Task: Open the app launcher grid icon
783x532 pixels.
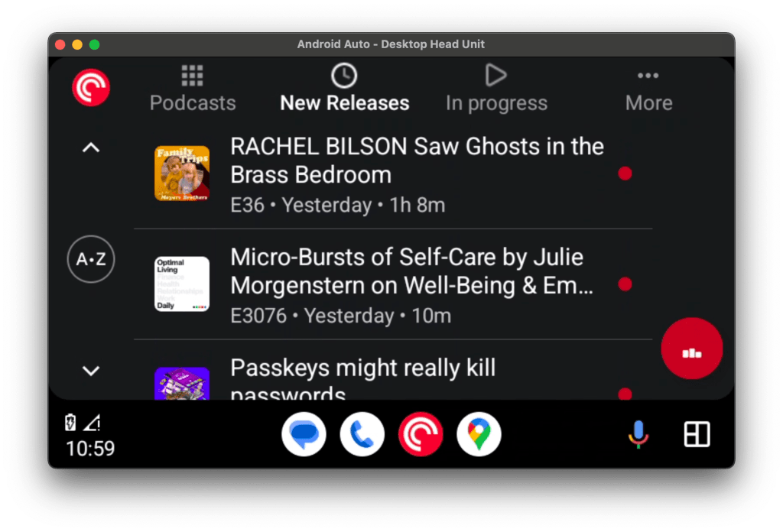Action: (x=696, y=433)
